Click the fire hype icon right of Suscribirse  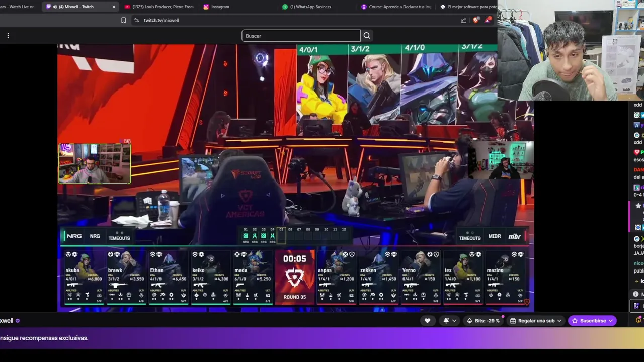pyautogui.click(x=639, y=320)
